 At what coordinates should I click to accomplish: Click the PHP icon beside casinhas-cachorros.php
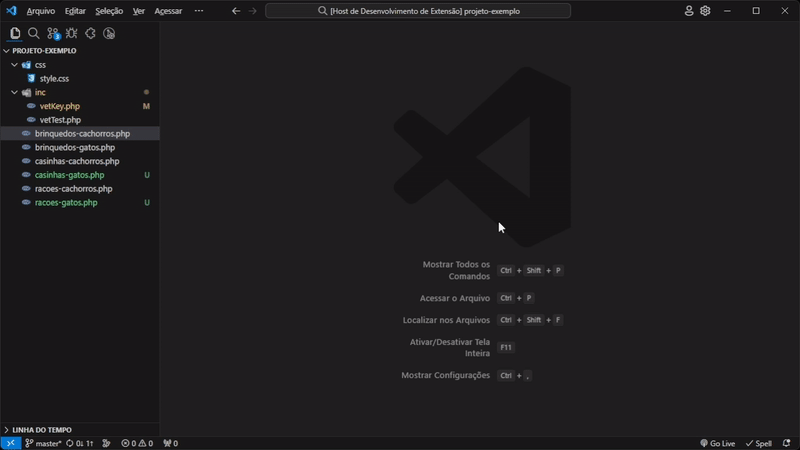[x=26, y=161]
